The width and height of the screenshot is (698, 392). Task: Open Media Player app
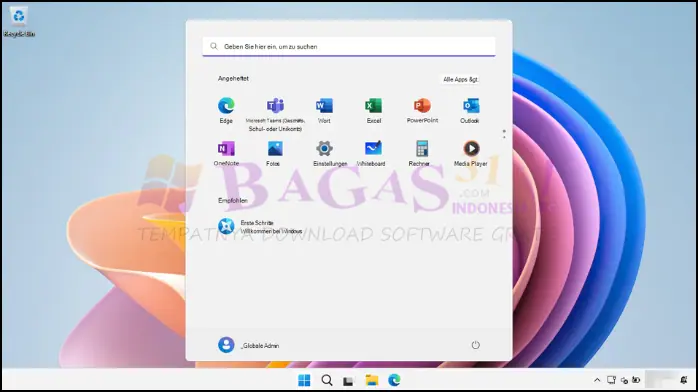pos(471,153)
